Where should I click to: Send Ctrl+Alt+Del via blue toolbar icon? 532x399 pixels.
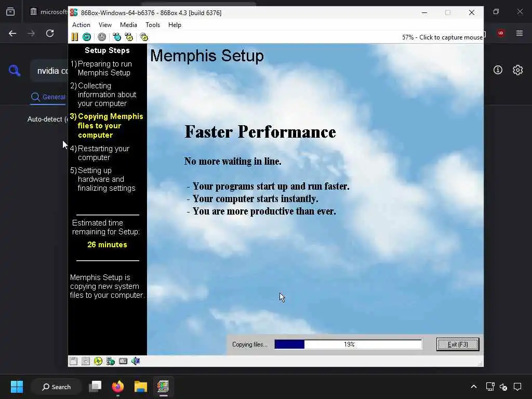pyautogui.click(x=117, y=37)
